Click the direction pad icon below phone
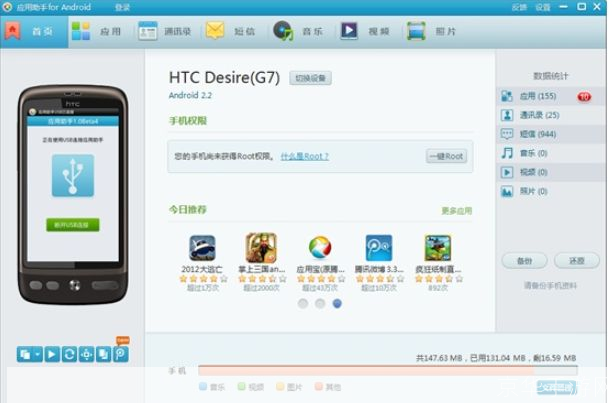The image size is (612, 403). [x=86, y=354]
